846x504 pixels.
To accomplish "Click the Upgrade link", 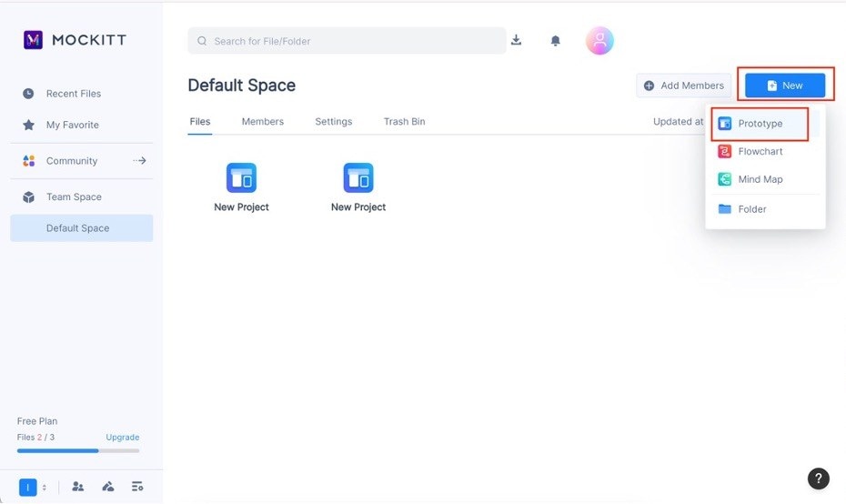I will 123,438.
